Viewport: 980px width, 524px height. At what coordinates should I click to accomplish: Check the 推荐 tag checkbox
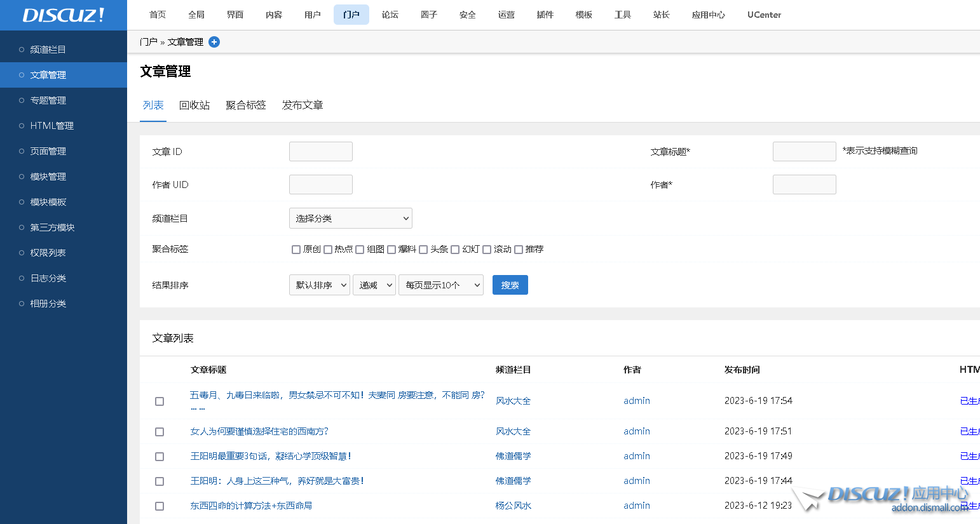click(519, 250)
